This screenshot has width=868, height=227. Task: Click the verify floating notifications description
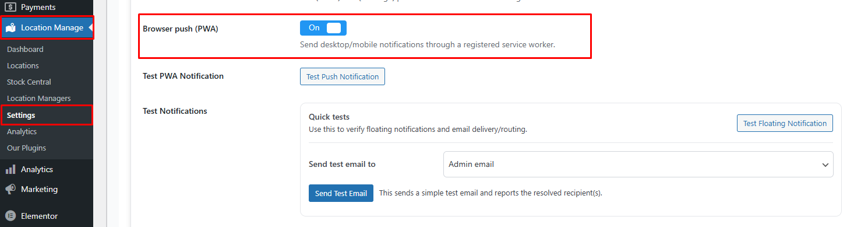[x=418, y=130]
